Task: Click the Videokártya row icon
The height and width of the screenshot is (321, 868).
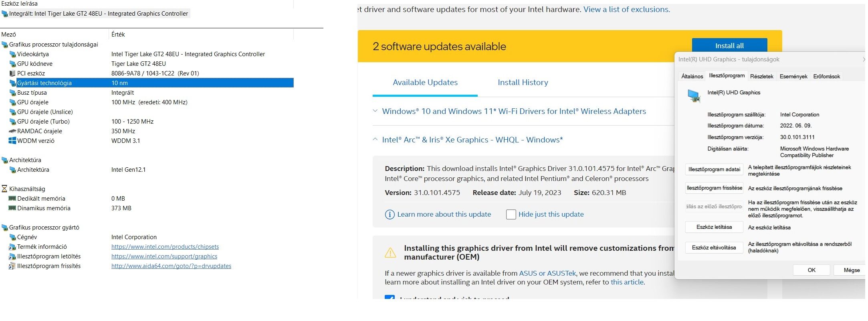Action: coord(12,54)
